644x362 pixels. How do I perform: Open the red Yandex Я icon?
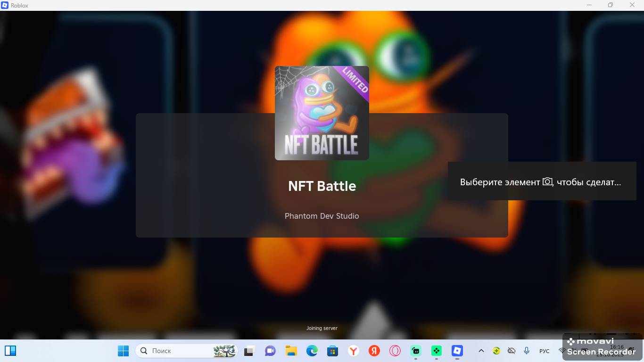(374, 351)
